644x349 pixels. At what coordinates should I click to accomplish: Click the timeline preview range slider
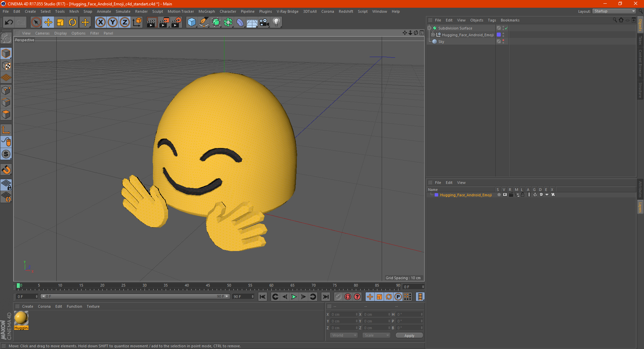(x=135, y=296)
